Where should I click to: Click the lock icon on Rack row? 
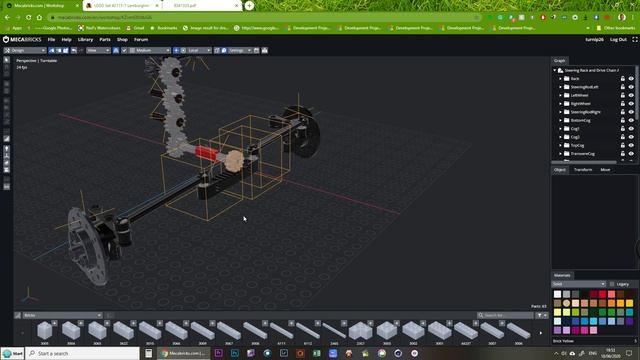(x=622, y=78)
